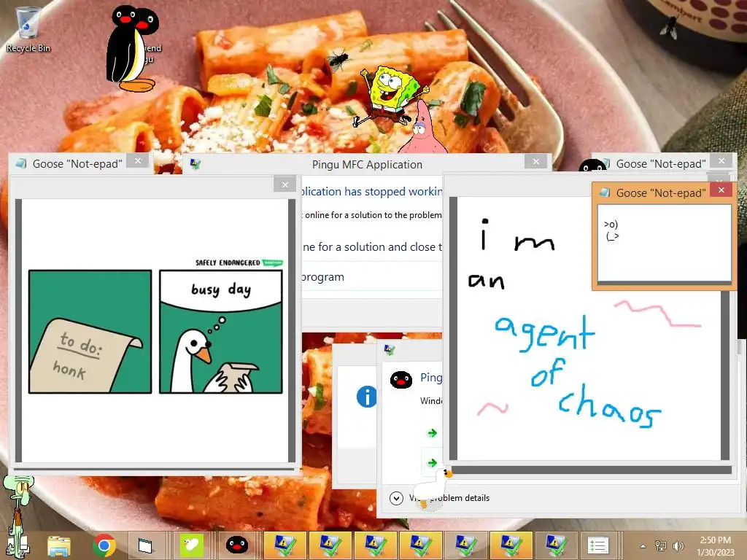This screenshot has height=560, width=747.
Task: Click the 'has stopped workin' heading text
Action: point(372,192)
